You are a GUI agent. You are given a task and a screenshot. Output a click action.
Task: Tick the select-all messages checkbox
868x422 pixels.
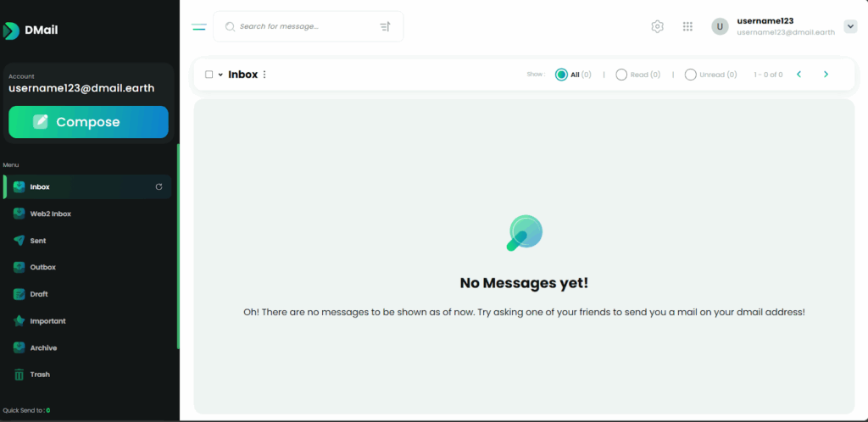[x=209, y=75]
